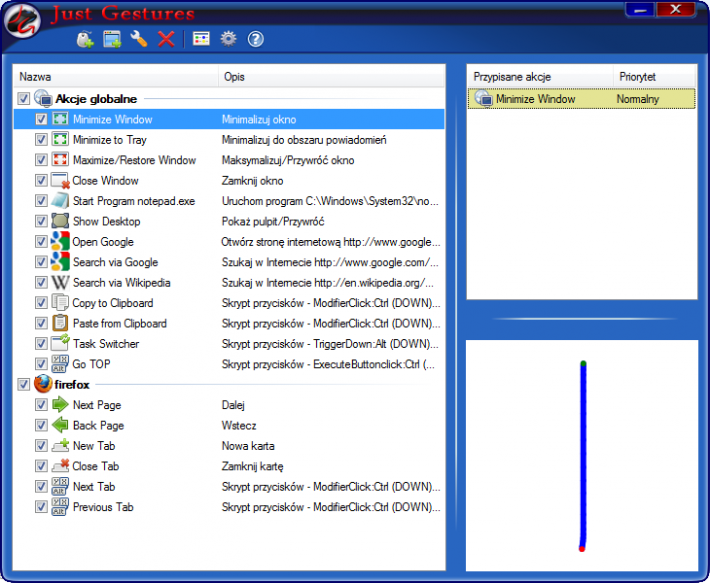Toggle the Task Switcher checkbox
The height and width of the screenshot is (583, 710).
41,344
